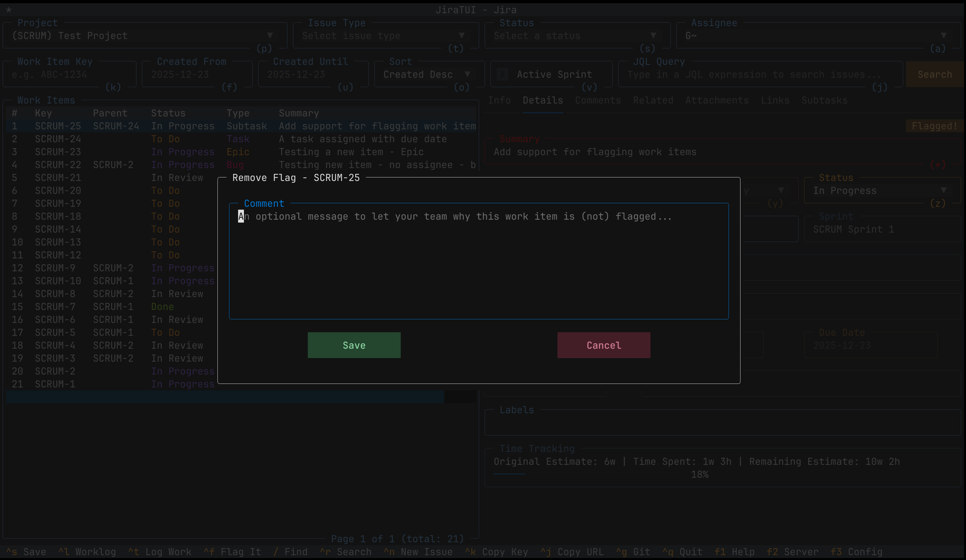Image resolution: width=966 pixels, height=560 pixels.
Task: Select work item row SCRUM-20
Action: tap(112, 191)
